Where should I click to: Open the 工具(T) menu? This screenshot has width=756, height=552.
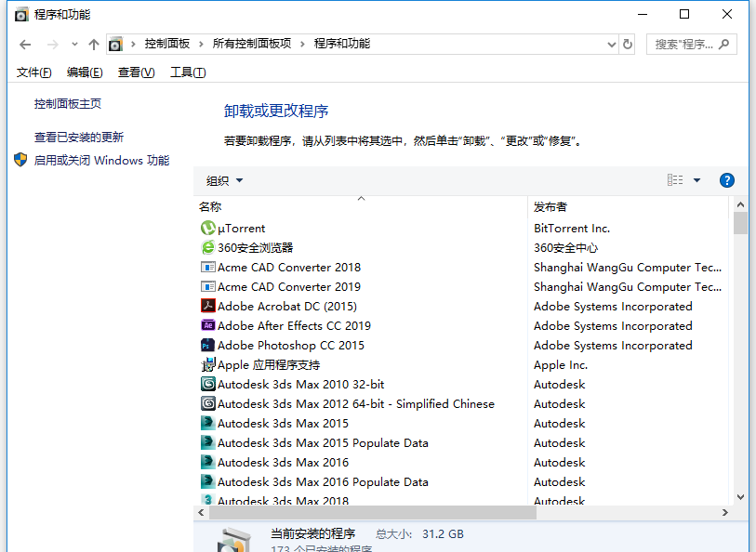click(x=188, y=72)
